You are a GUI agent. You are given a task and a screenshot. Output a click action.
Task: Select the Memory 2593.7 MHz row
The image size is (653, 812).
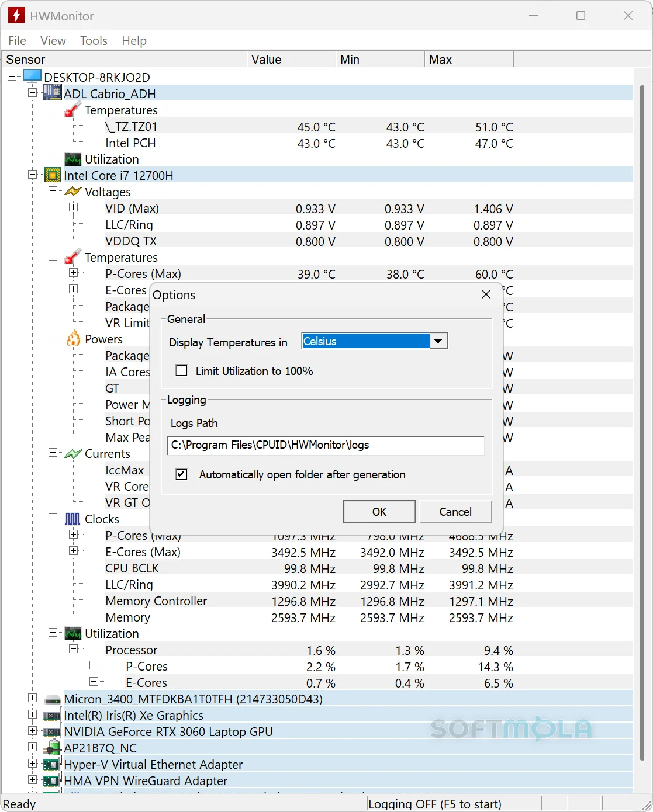(368, 617)
